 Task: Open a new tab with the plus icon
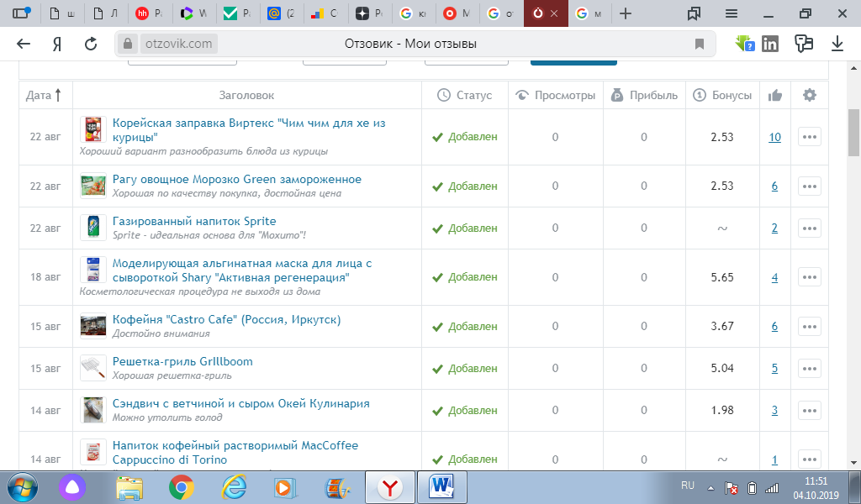pyautogui.click(x=625, y=13)
